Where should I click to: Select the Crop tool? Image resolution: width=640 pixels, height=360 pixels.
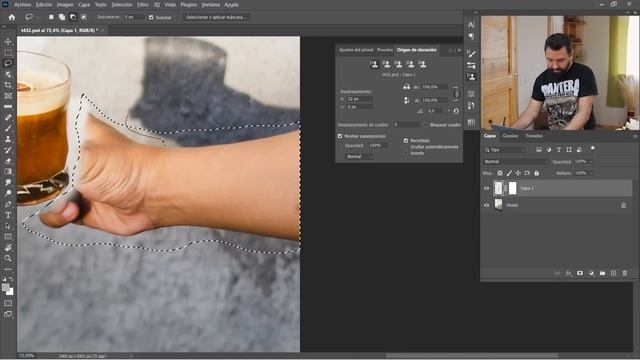pos(8,85)
